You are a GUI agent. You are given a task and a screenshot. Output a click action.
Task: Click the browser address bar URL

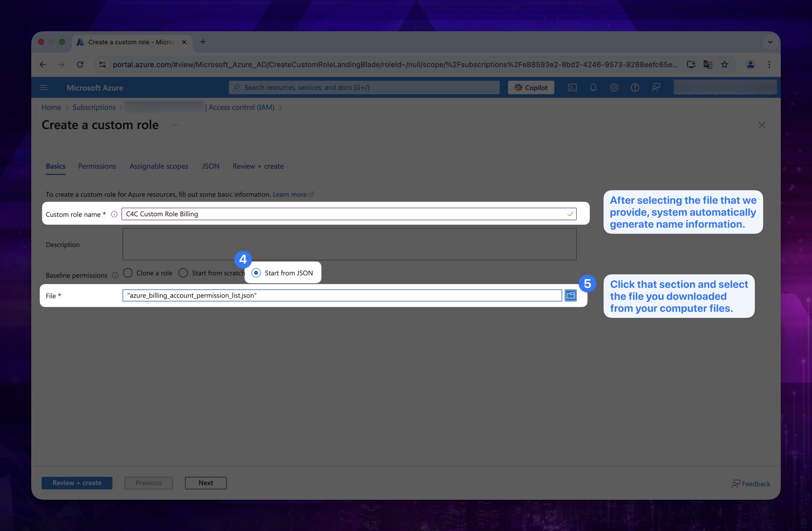395,65
